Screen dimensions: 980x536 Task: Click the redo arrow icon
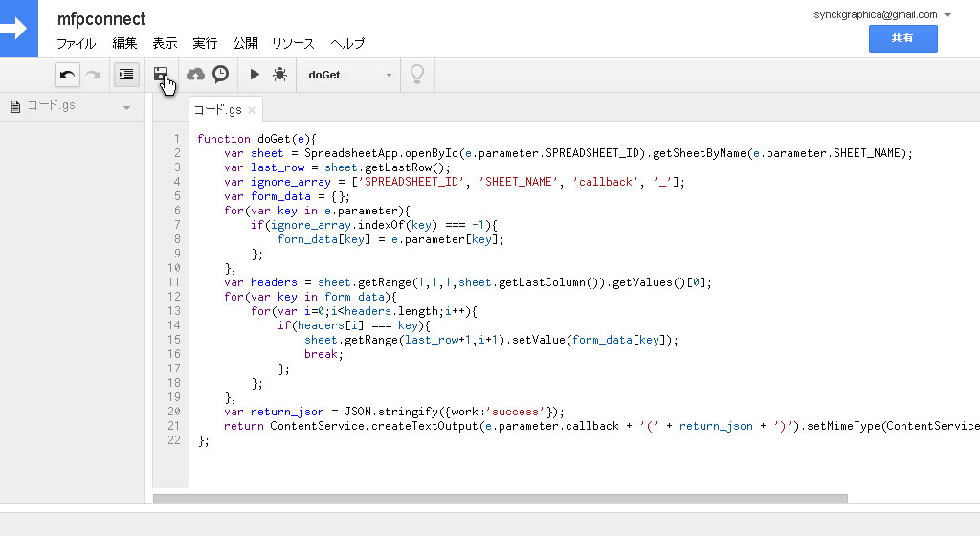point(92,75)
